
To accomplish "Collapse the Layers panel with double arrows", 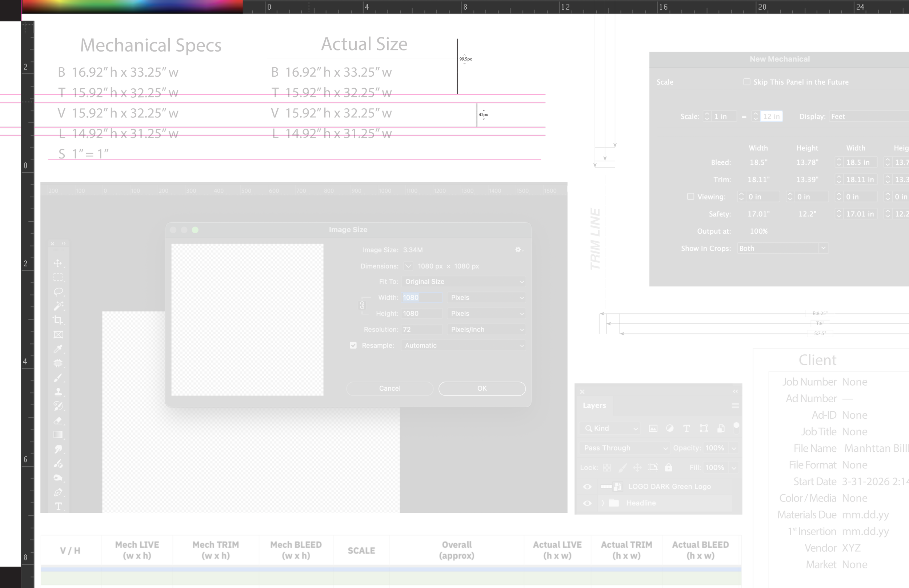I will (x=735, y=392).
